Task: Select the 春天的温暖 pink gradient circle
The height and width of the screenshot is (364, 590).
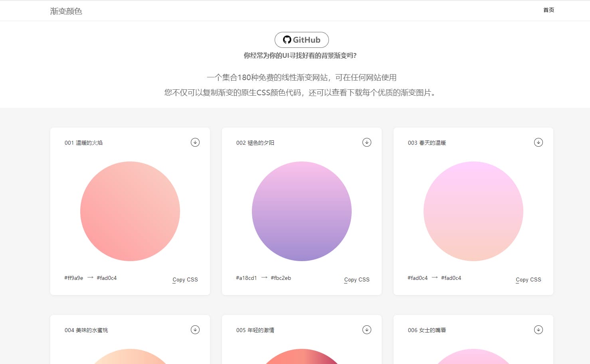Action: tap(473, 211)
